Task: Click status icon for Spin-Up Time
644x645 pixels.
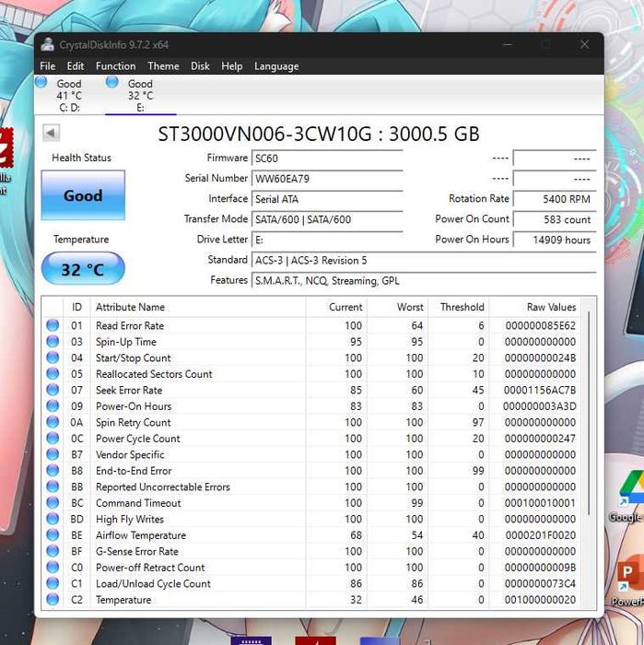Action: [x=53, y=342]
